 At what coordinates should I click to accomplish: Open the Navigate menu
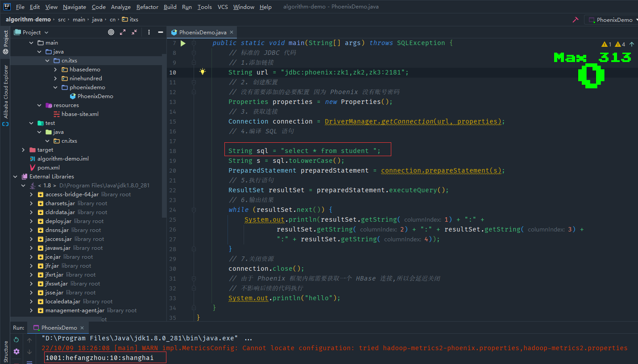[x=75, y=7]
